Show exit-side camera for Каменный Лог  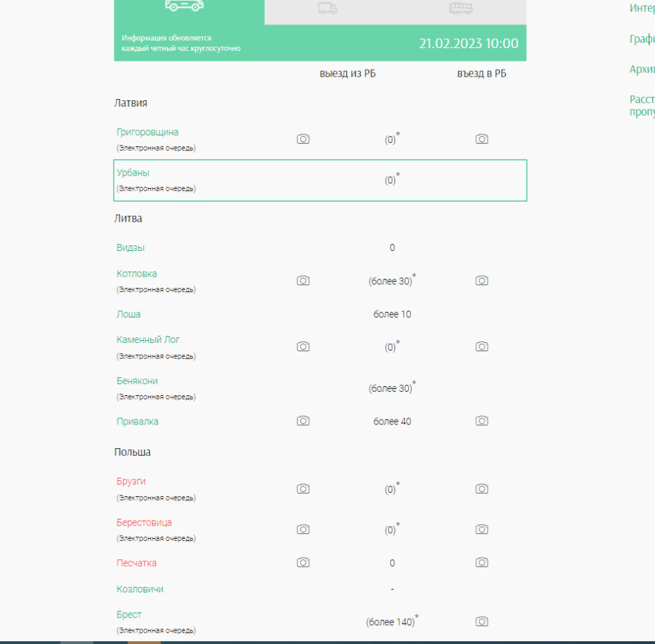303,347
